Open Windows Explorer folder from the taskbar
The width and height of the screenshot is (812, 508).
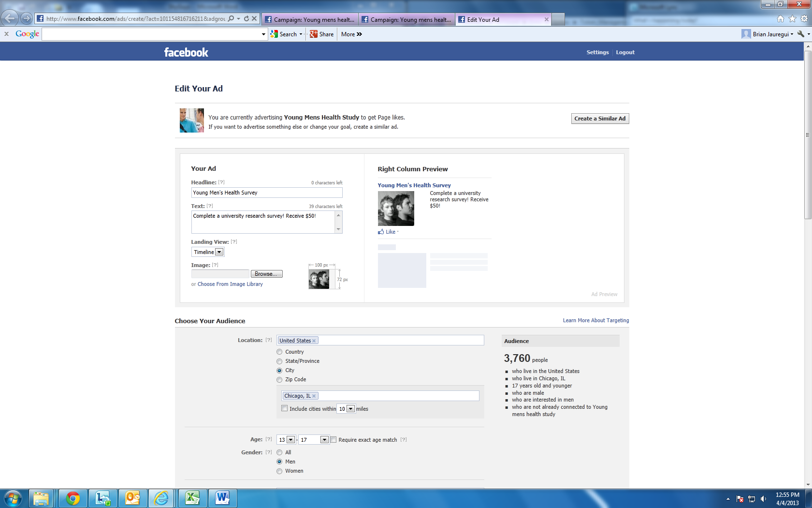41,498
